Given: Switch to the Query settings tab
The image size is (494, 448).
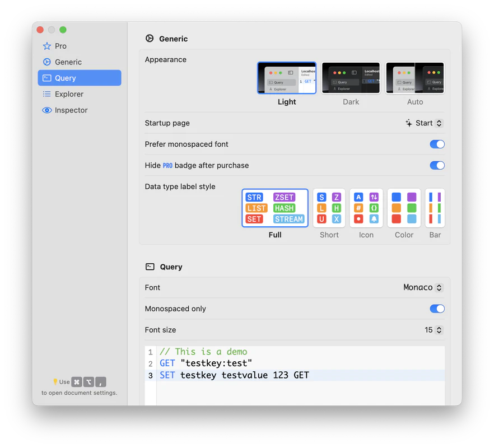Looking at the screenshot, I should (79, 78).
